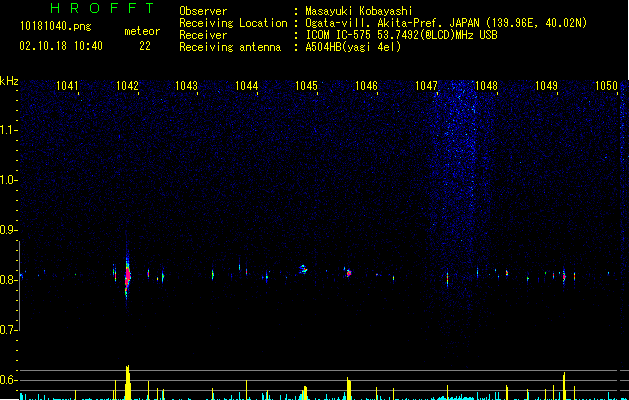Click the antenna A504HB(yagi 4el) text

(353, 47)
